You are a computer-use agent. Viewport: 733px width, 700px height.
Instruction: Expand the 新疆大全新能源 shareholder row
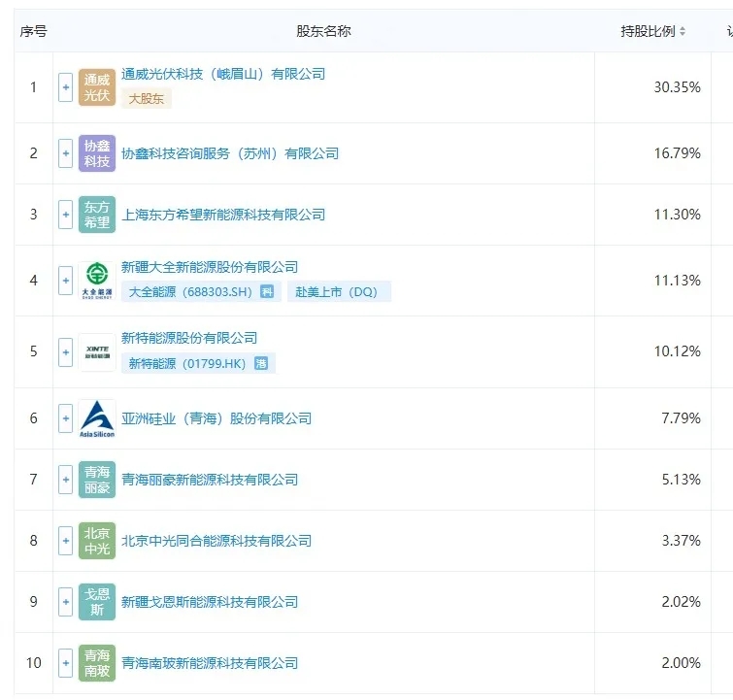[65, 281]
